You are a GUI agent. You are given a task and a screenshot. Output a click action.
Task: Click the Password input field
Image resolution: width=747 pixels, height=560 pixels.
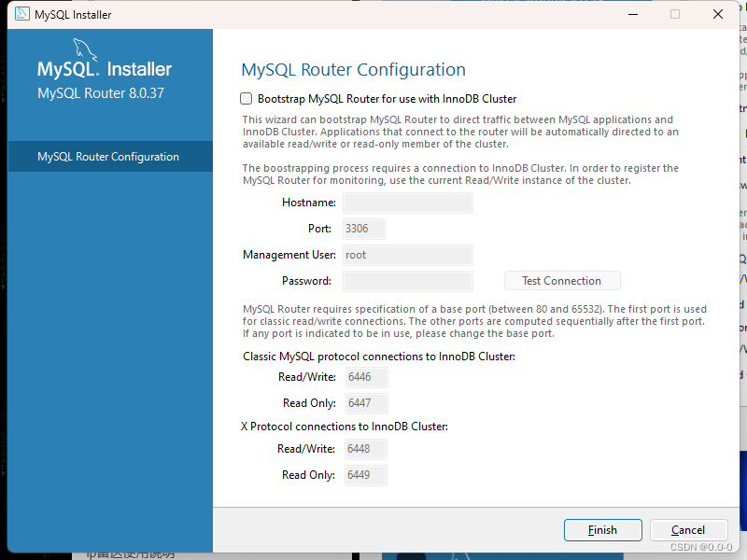click(408, 281)
